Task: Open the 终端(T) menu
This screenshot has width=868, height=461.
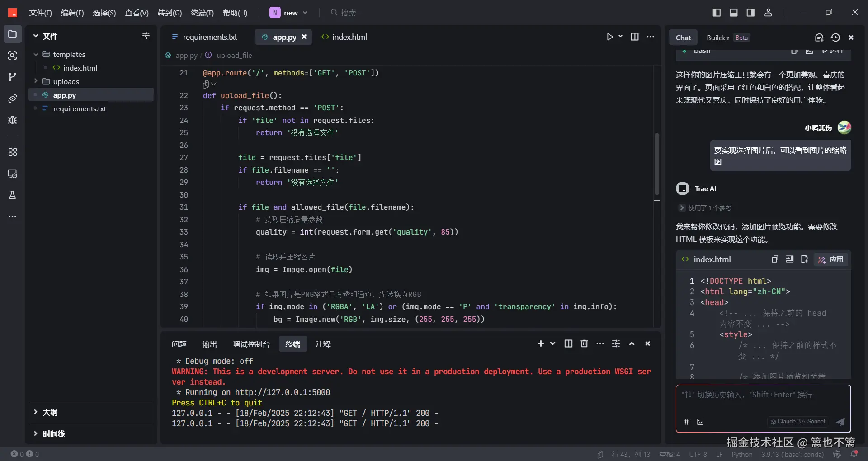Action: click(202, 13)
